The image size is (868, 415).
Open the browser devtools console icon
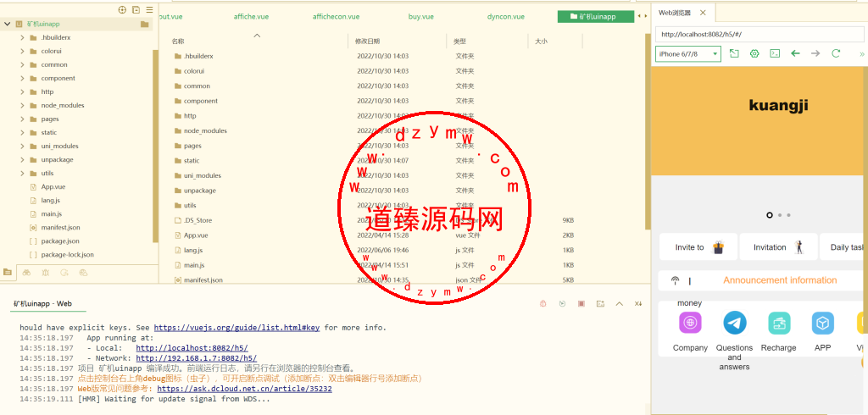(x=776, y=53)
